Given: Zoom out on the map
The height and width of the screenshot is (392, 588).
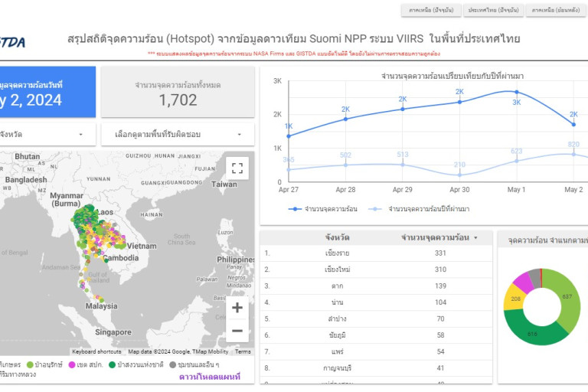Looking at the screenshot, I should [x=237, y=331].
